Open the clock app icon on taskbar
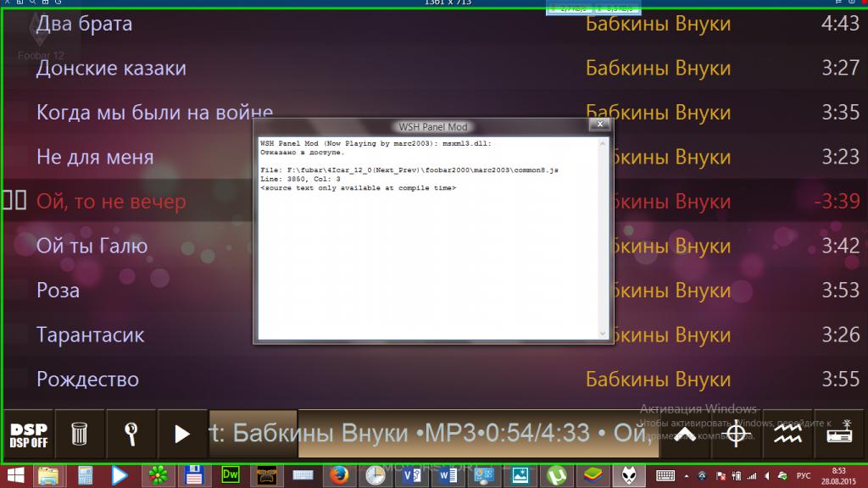868x488 pixels. coord(376,475)
